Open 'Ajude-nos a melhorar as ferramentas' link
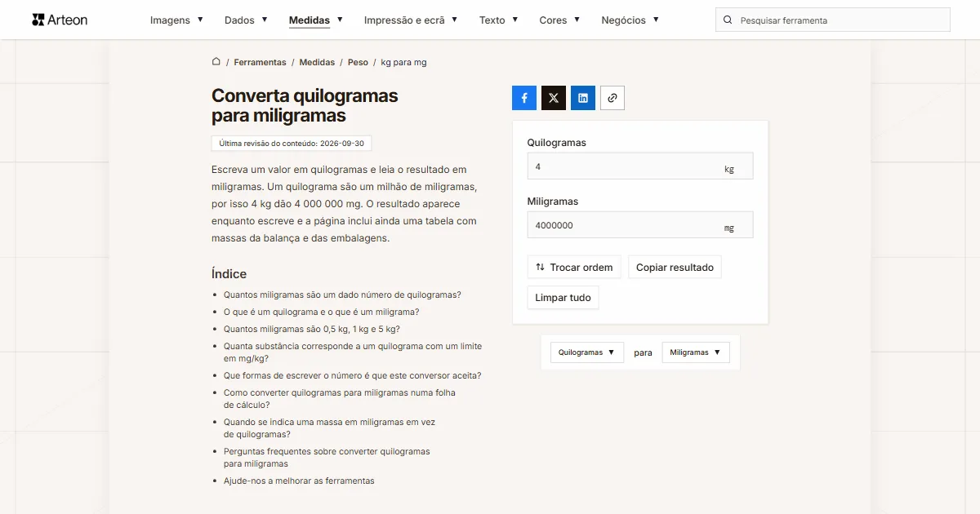The image size is (980, 514). point(299,481)
